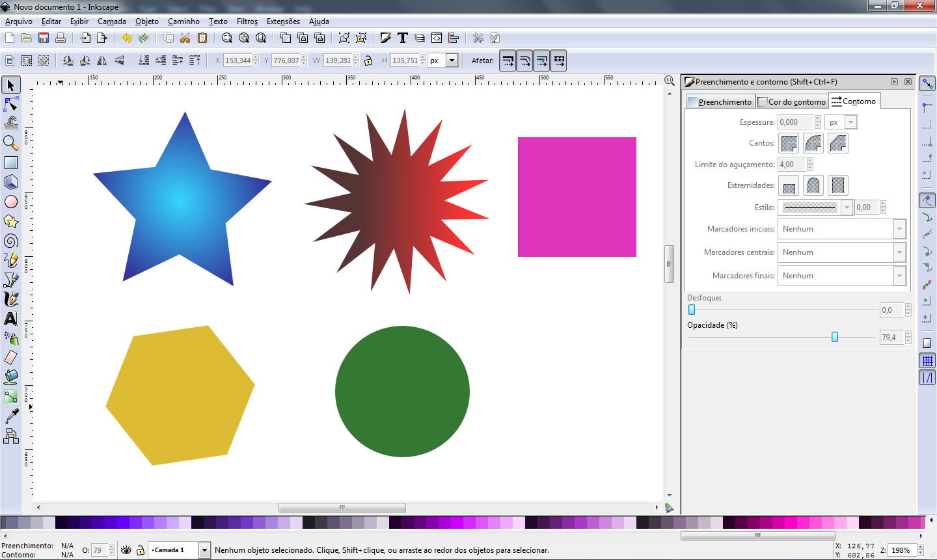Toggle scale stroke width affect button
Image resolution: width=937 pixels, height=560 pixels.
click(x=508, y=60)
